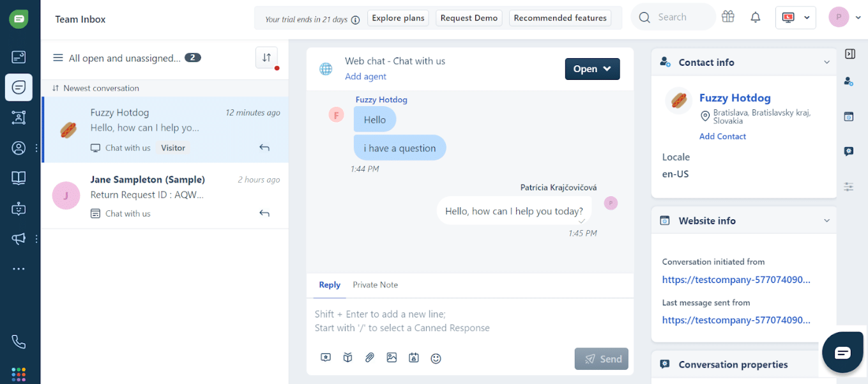Switch to the Private Note tab
This screenshot has height=384, width=868.
[x=375, y=285]
